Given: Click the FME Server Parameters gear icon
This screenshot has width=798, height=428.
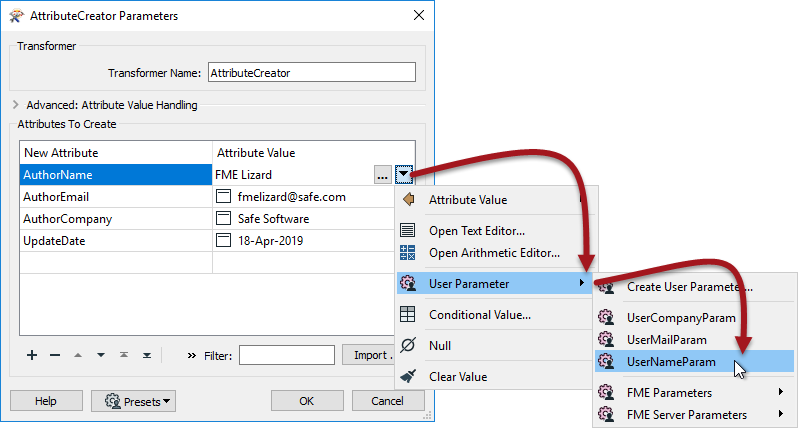Looking at the screenshot, I should [606, 414].
